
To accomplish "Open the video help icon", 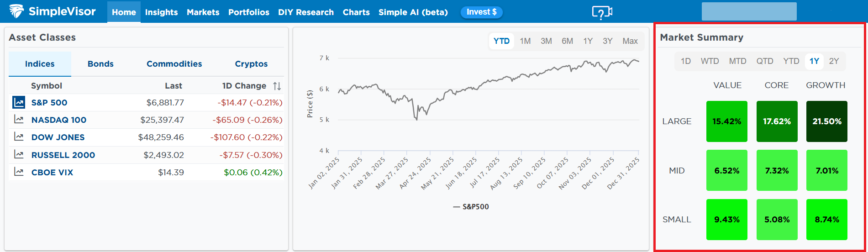I will [x=602, y=12].
